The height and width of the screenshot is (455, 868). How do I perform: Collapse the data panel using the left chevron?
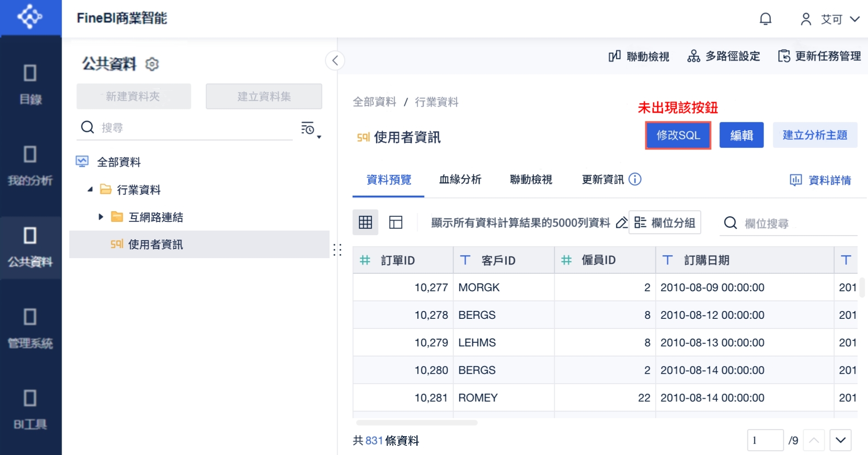click(335, 60)
